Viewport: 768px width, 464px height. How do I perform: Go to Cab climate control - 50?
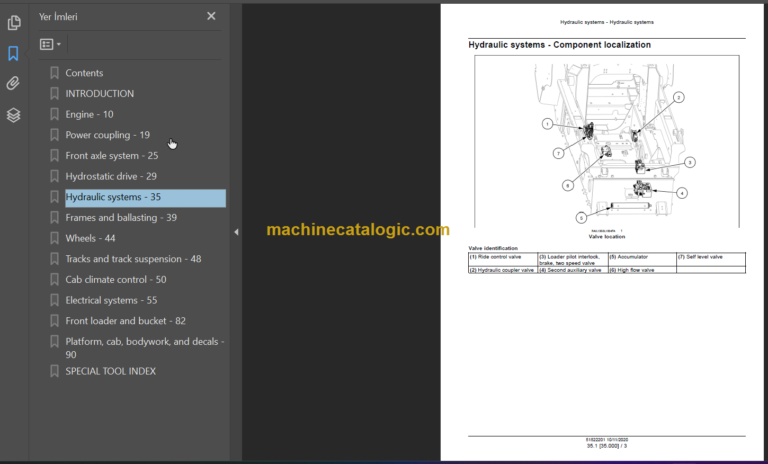[116, 279]
